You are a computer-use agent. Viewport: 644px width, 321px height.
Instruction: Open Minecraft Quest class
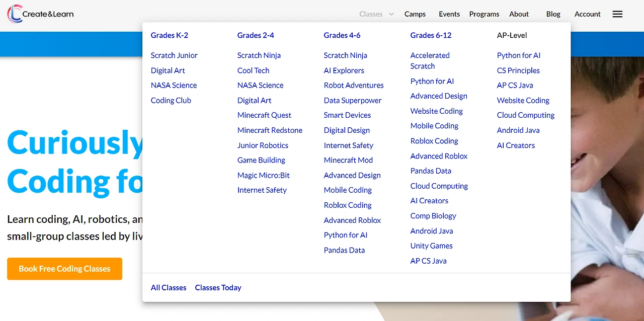(264, 115)
